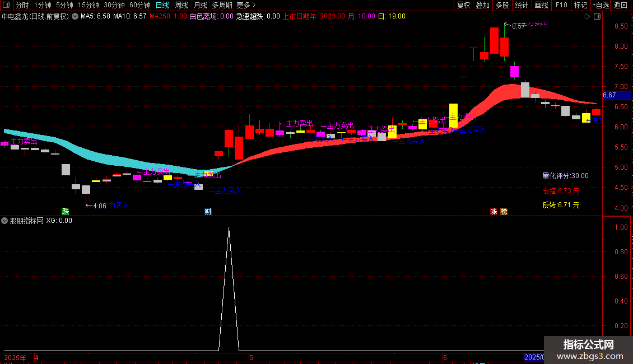
Task: Click the red MA250: 1.00 label
Action: [x=168, y=17]
